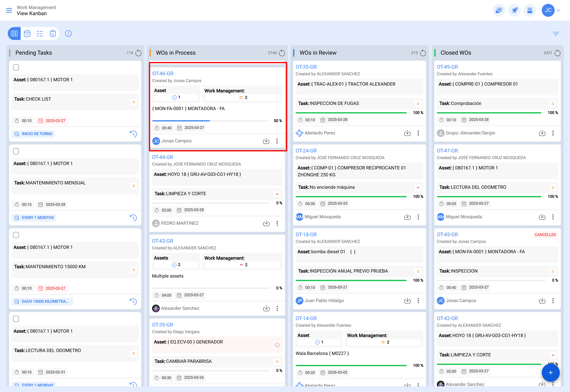The height and width of the screenshot is (392, 570).
Task: Download OT-24-GR work order
Action: (x=407, y=217)
